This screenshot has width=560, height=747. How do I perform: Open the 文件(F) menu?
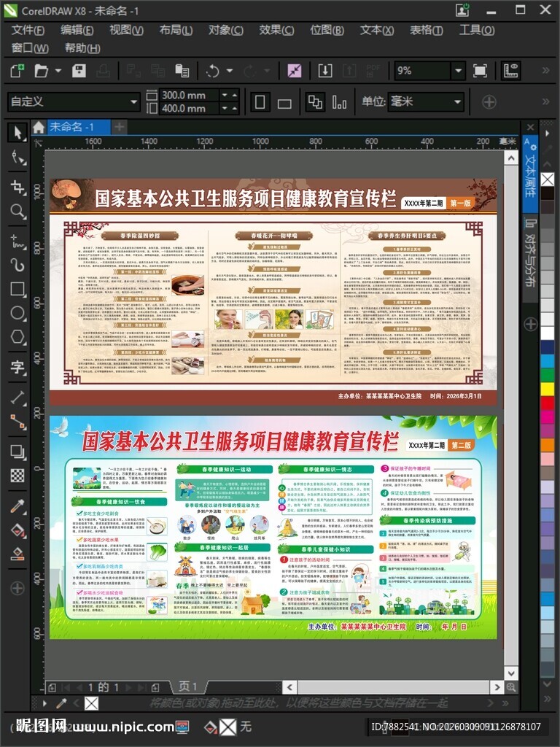(28, 30)
